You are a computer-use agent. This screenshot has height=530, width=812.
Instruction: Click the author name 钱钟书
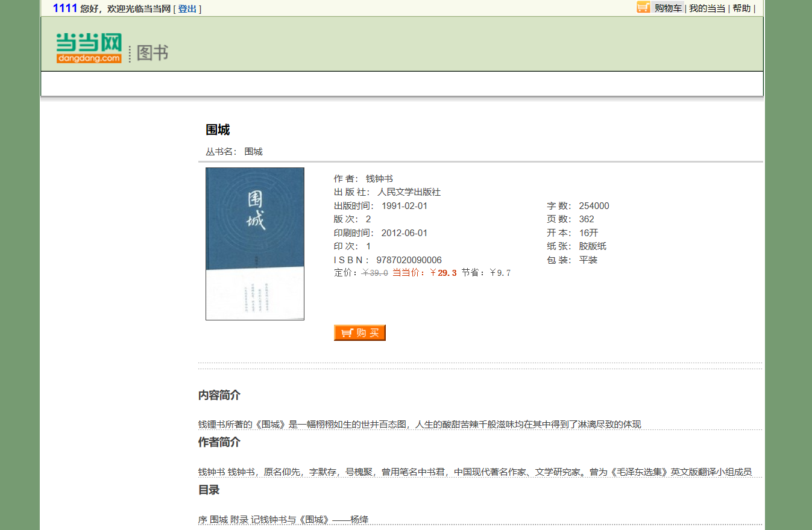click(379, 179)
